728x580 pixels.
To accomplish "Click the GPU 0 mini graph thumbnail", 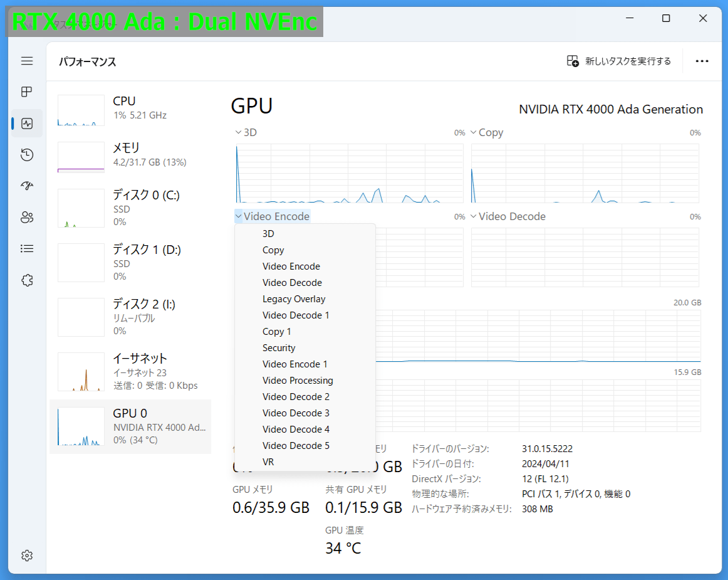I will click(x=81, y=426).
